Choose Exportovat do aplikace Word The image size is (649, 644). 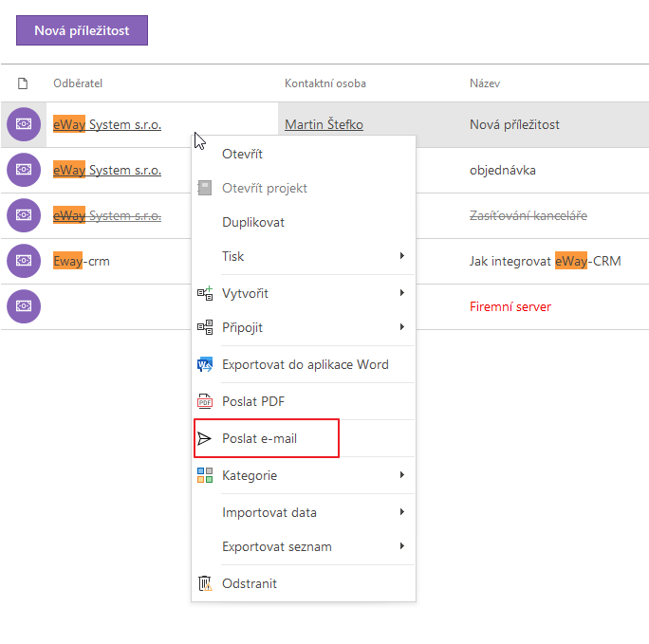304,364
